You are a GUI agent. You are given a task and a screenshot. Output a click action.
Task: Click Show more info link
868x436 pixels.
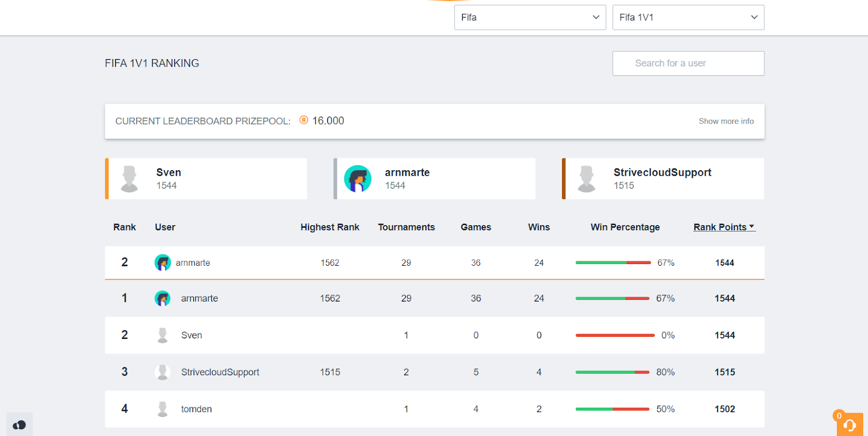pos(726,121)
